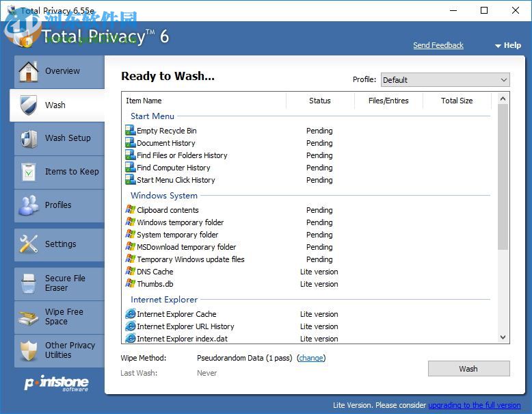Open the Wipe Free Space section

pos(59,318)
